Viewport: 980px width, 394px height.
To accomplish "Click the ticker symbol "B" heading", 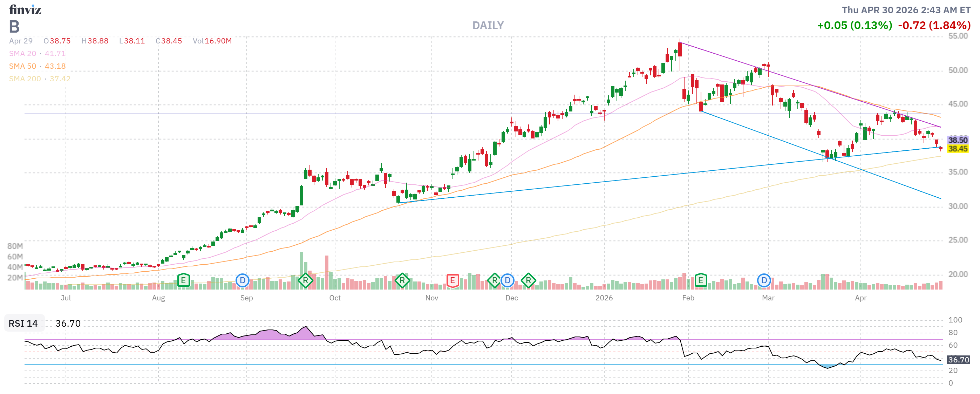I will [14, 27].
